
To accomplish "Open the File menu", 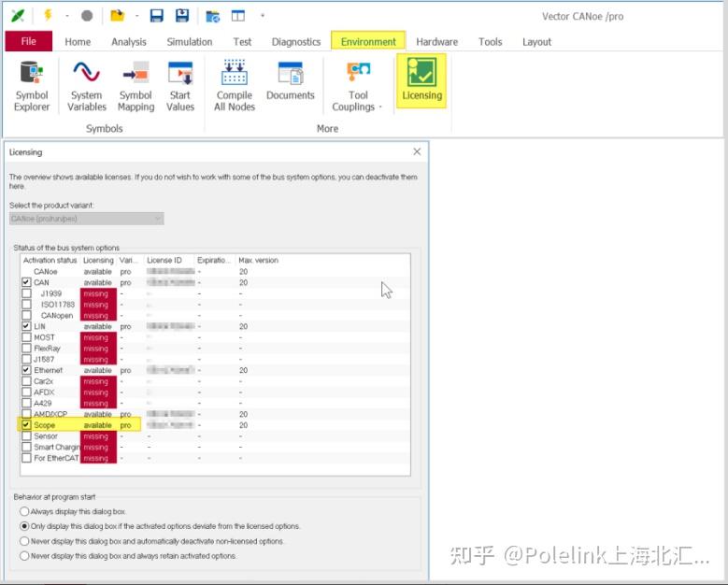I will [x=28, y=41].
